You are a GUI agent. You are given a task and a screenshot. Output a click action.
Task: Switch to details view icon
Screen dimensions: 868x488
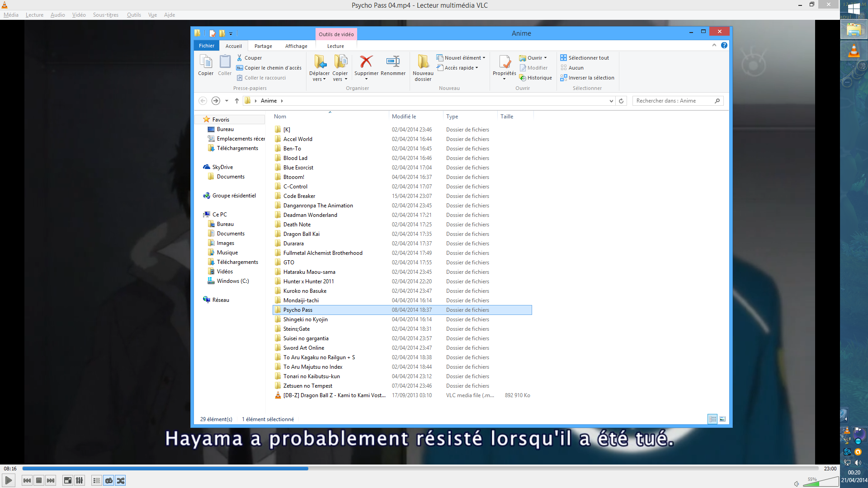click(712, 419)
